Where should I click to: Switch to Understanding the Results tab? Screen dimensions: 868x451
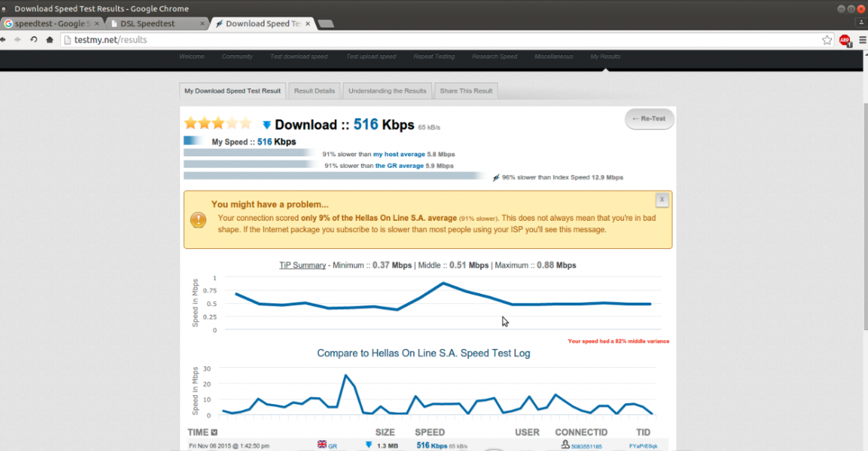[x=387, y=91]
